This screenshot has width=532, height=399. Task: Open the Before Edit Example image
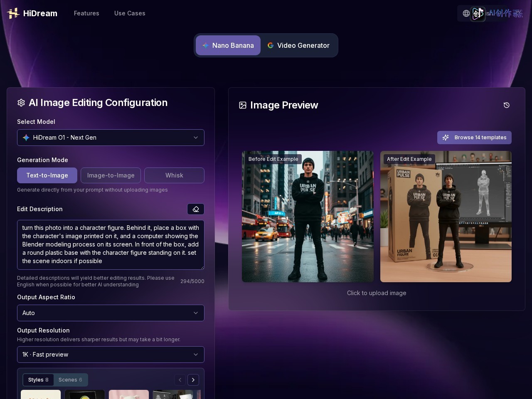[308, 217]
